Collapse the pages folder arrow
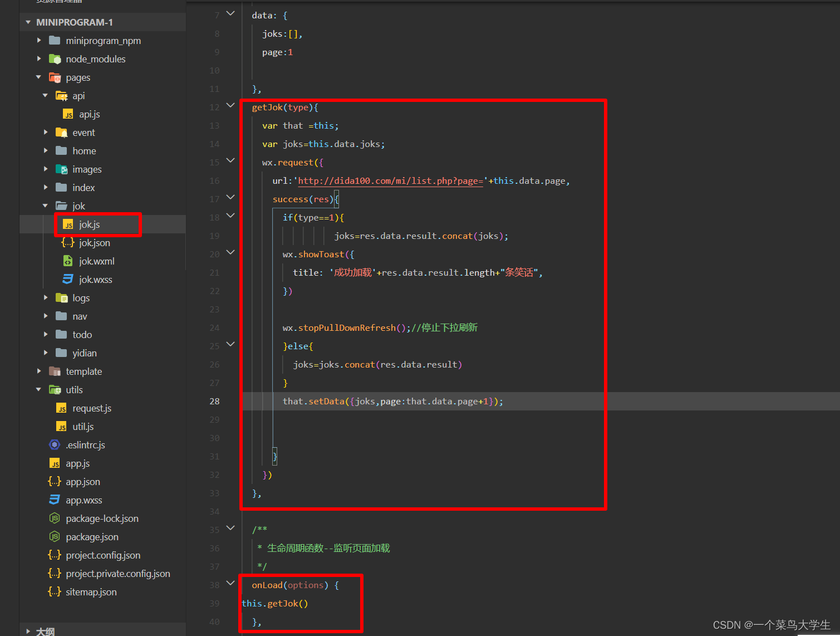Image resolution: width=840 pixels, height=636 pixels. click(x=39, y=77)
